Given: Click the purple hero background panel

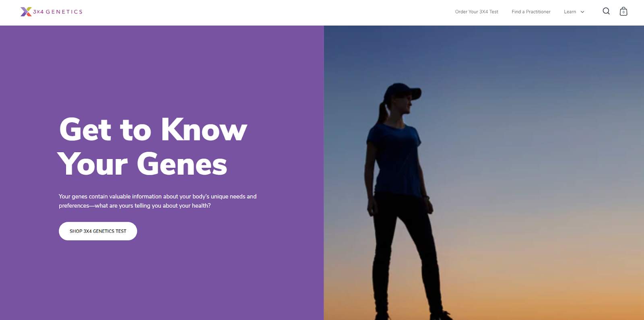Looking at the screenshot, I should pyautogui.click(x=162, y=173).
